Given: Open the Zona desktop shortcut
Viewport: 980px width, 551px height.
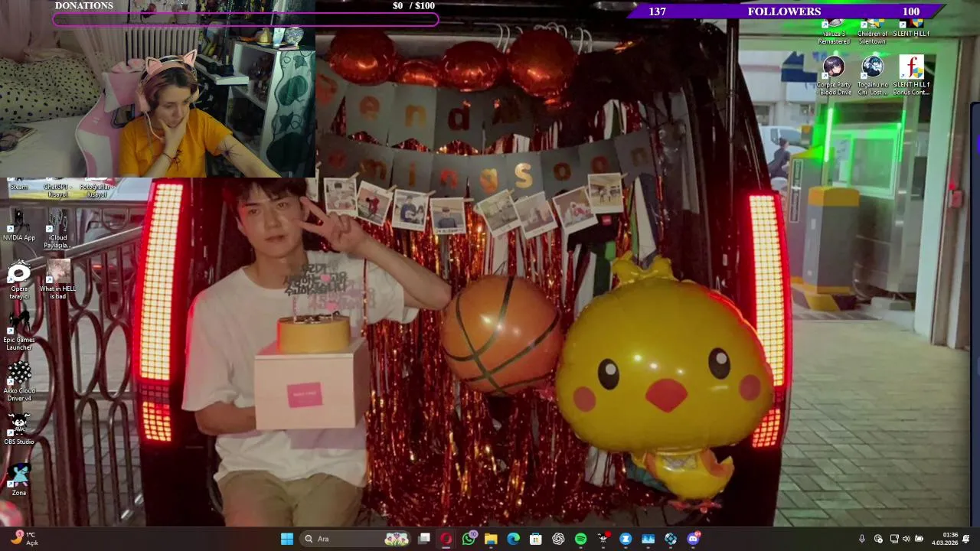Looking at the screenshot, I should 19,480.
